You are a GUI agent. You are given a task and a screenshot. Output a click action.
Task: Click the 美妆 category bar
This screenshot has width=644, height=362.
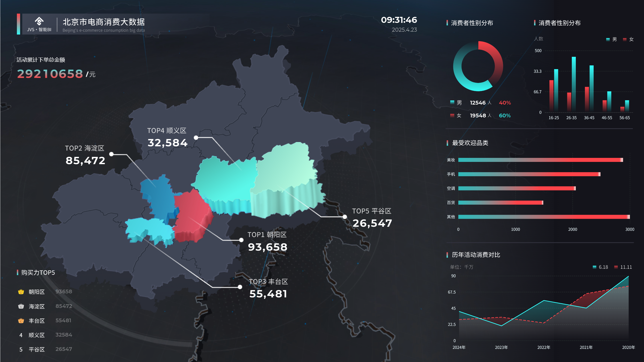[540, 160]
